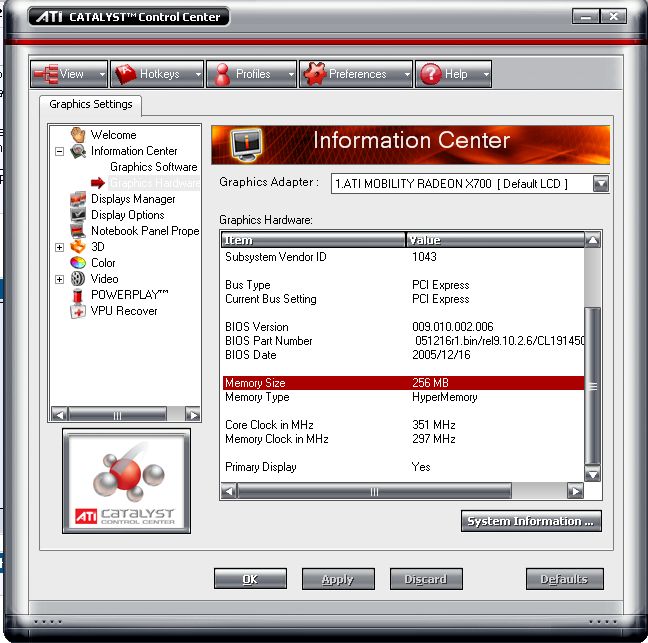Select Graphics Hardware in the tree
648x643 pixels.
[x=154, y=183]
